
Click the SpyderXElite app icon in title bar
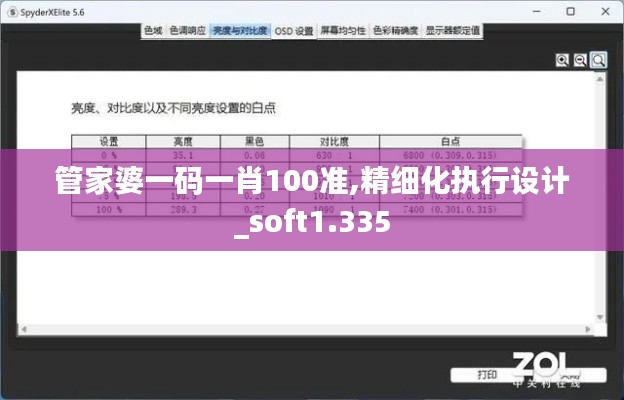point(12,12)
